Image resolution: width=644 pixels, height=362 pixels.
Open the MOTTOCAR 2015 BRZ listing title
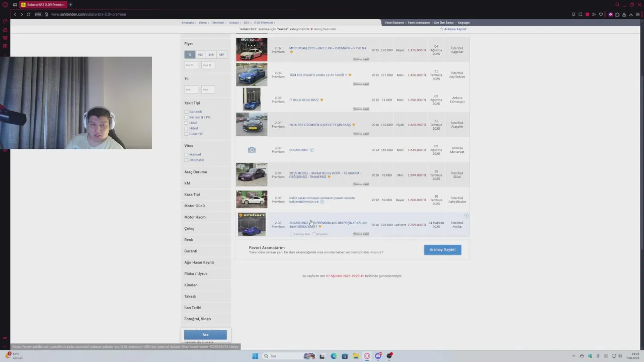328,48
